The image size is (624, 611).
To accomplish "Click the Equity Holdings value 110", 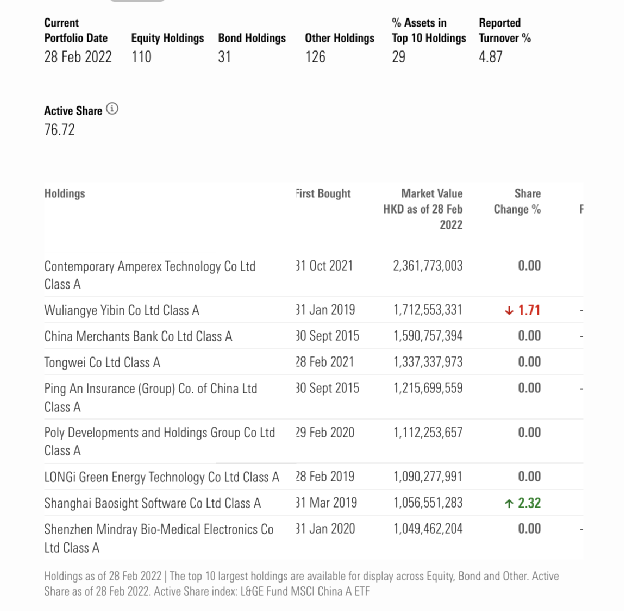I will 141,57.
